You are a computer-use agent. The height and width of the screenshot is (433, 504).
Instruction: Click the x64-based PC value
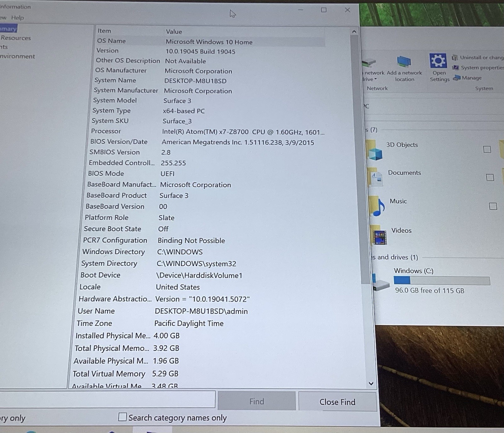(x=184, y=111)
